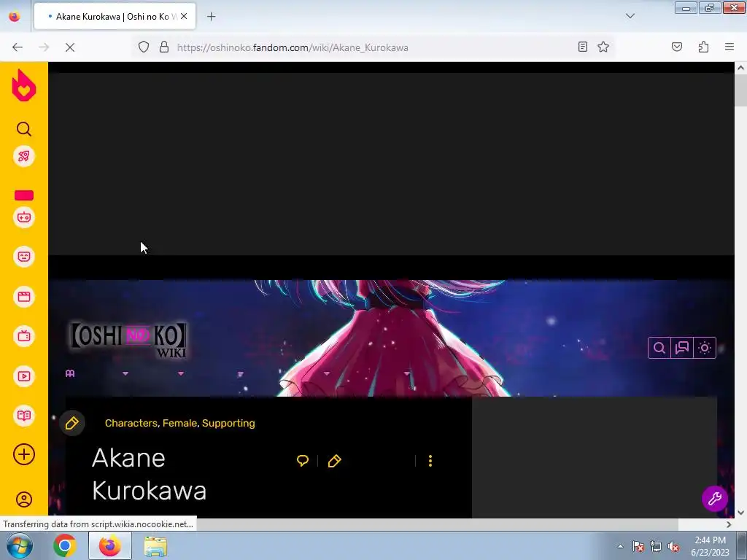The image size is (747, 560).
Task: Expand the first wiki navigation dropdown arrow
Action: point(125,374)
